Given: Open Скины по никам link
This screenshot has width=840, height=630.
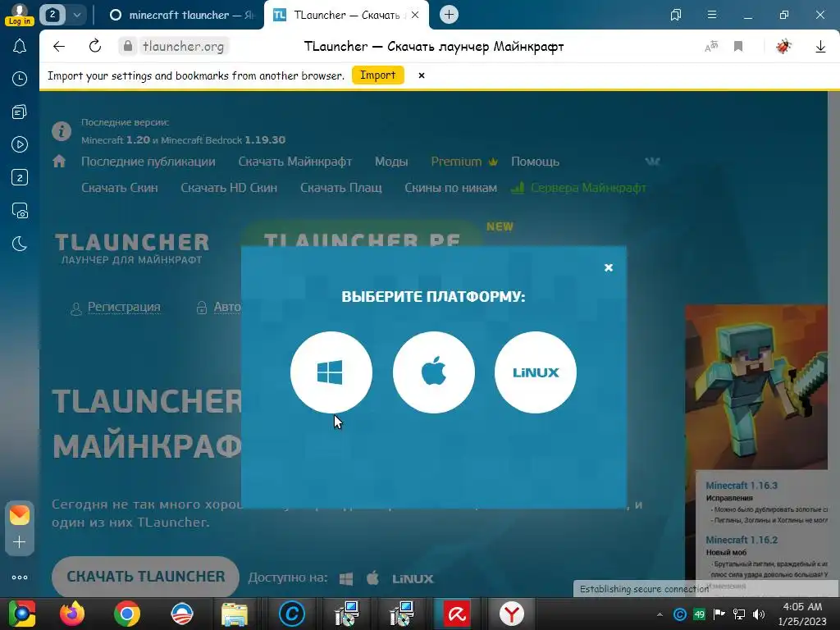Looking at the screenshot, I should coord(450,188).
